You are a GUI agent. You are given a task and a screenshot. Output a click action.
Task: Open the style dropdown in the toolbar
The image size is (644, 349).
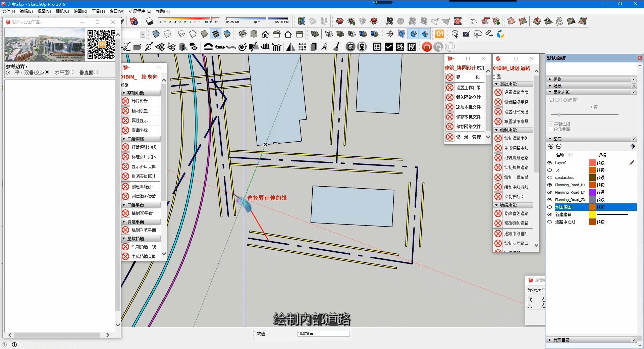143,34
